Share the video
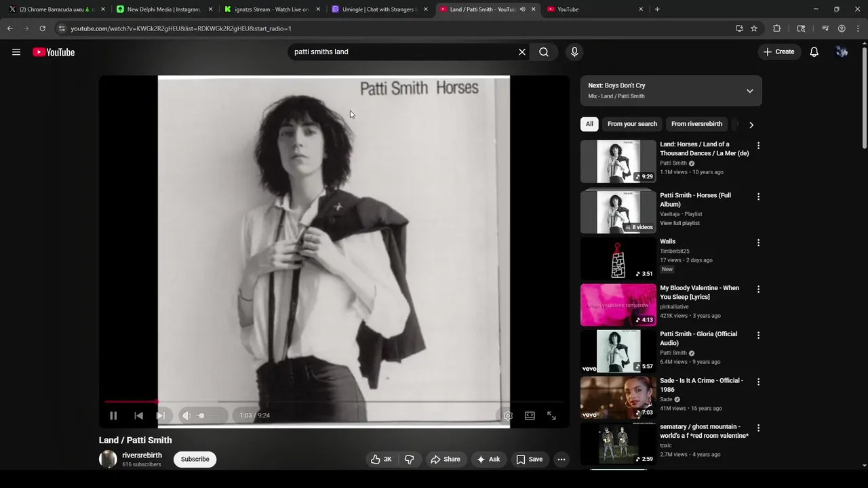The height and width of the screenshot is (488, 868). (x=446, y=460)
